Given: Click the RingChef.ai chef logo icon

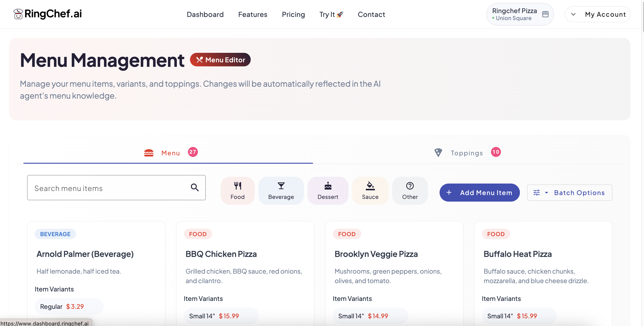Looking at the screenshot, I should pos(18,14).
